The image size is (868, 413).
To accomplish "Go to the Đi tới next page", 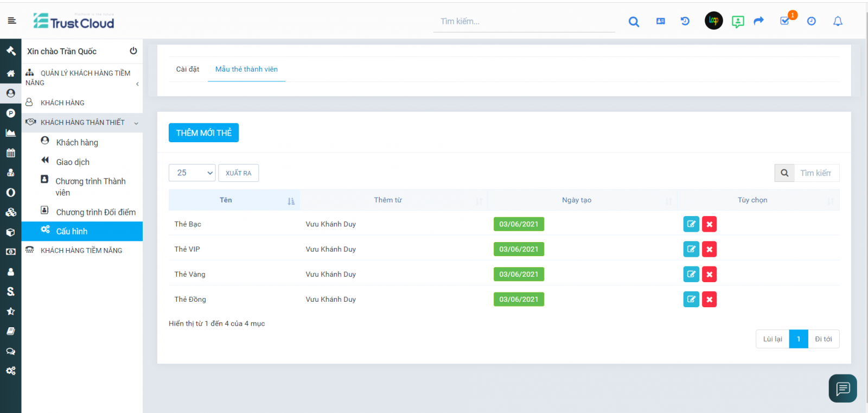I will point(823,339).
